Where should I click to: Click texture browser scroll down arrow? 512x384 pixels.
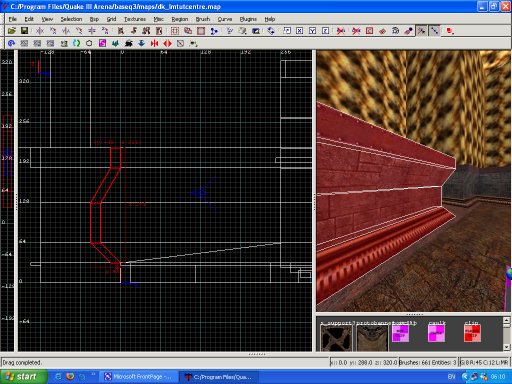[x=506, y=347]
